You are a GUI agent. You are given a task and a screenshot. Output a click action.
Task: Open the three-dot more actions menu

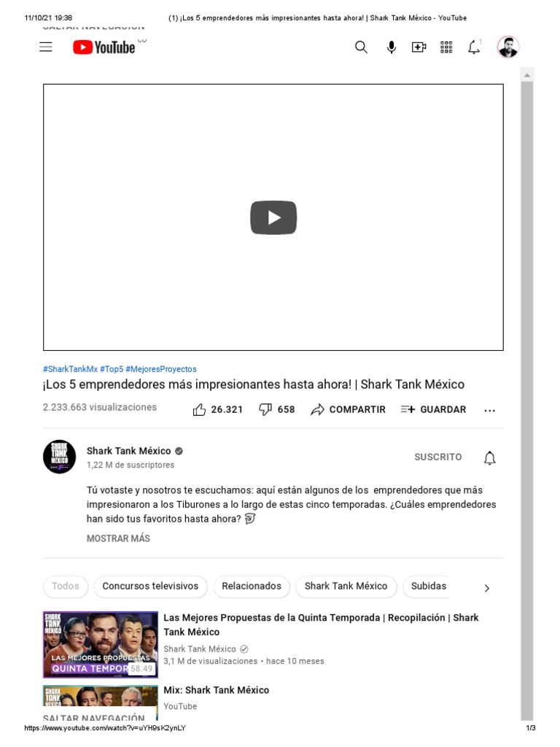tap(489, 410)
